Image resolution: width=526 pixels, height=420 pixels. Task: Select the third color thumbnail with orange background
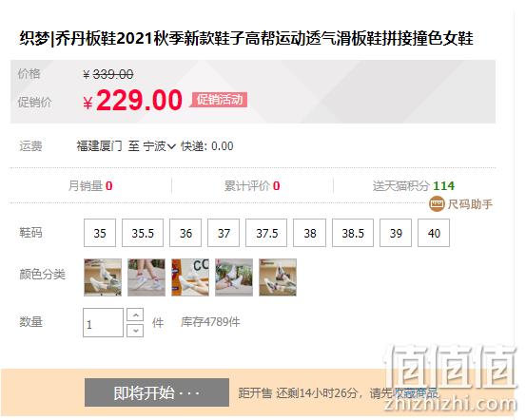(x=190, y=277)
